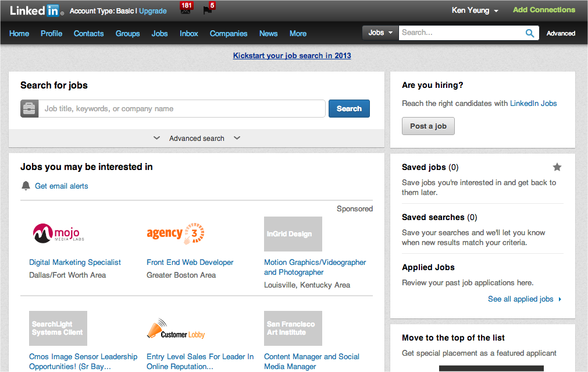Click the star icon beside Saved jobs
Image resolution: width=588 pixels, height=372 pixels.
click(x=557, y=167)
